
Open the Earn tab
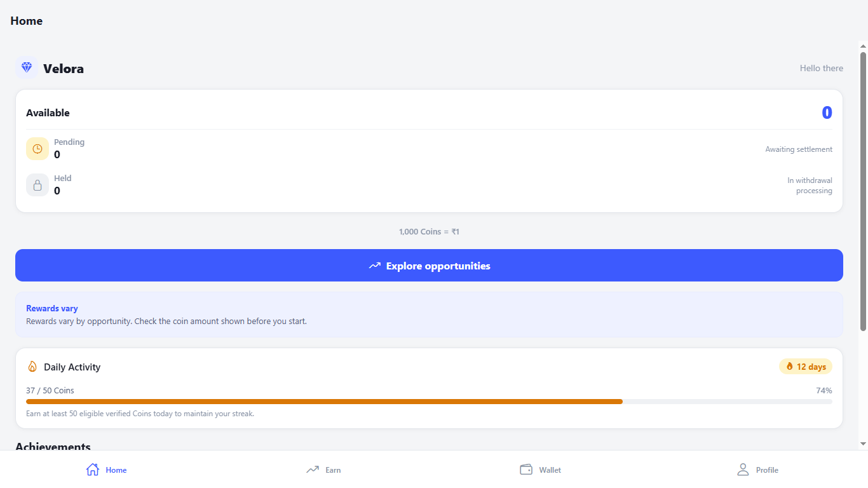tap(323, 470)
